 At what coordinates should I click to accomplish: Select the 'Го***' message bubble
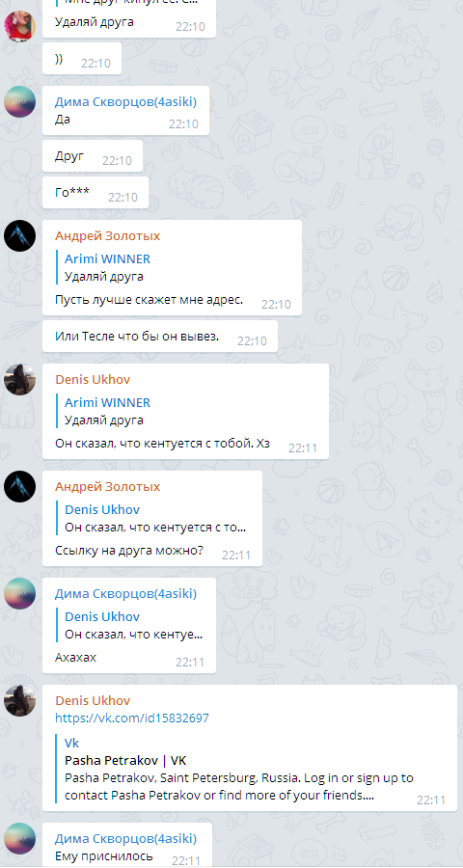95,193
